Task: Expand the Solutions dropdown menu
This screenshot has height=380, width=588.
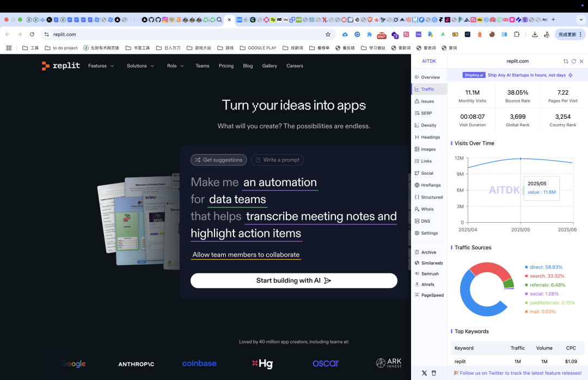Action: pyautogui.click(x=140, y=66)
